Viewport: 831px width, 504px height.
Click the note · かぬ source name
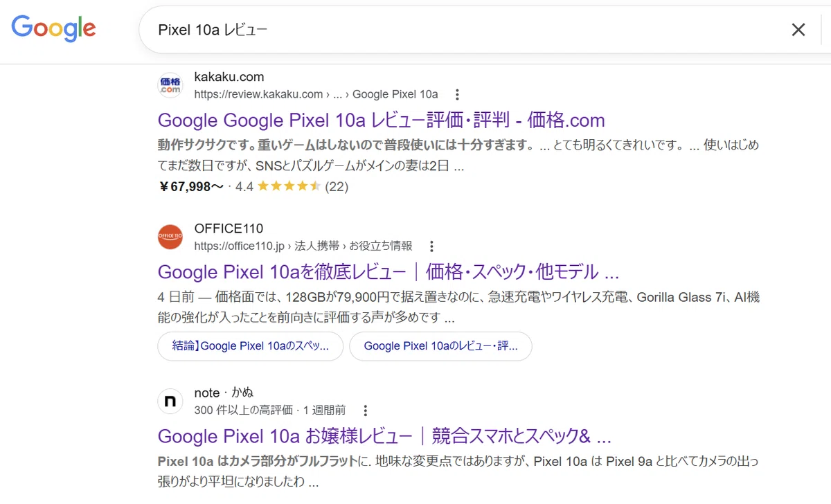tap(224, 393)
